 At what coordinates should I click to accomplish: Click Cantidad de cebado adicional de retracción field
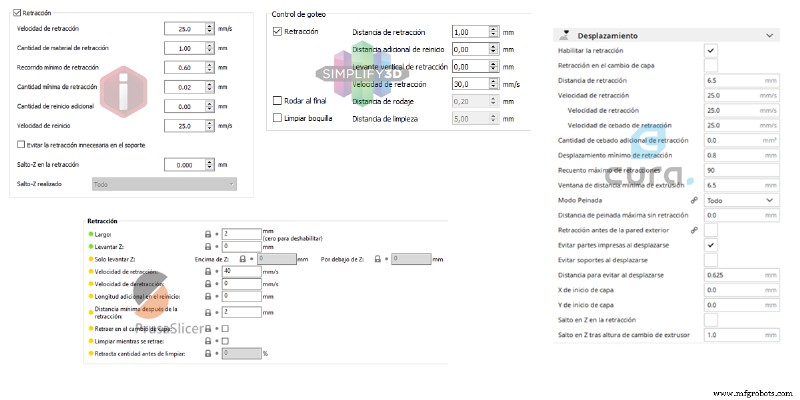[x=742, y=140]
